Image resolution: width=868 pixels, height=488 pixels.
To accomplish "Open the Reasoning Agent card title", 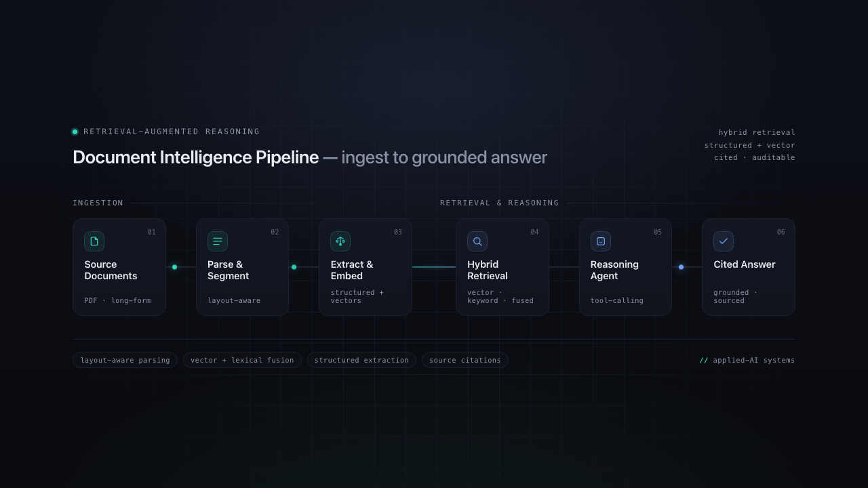I will (614, 270).
